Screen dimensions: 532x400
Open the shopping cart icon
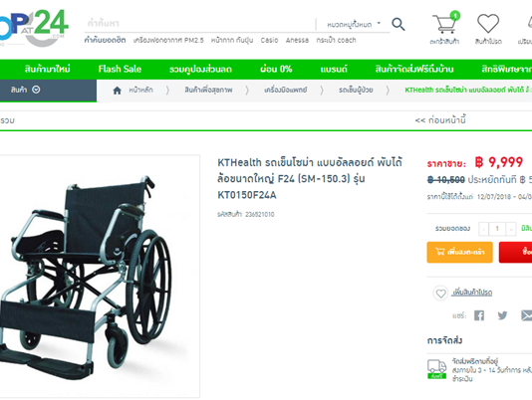[445, 23]
